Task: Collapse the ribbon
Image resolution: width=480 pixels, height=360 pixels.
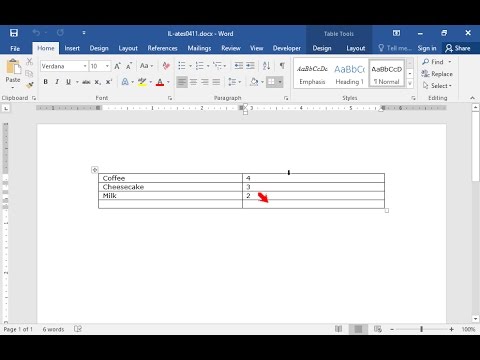Action: [x=472, y=98]
